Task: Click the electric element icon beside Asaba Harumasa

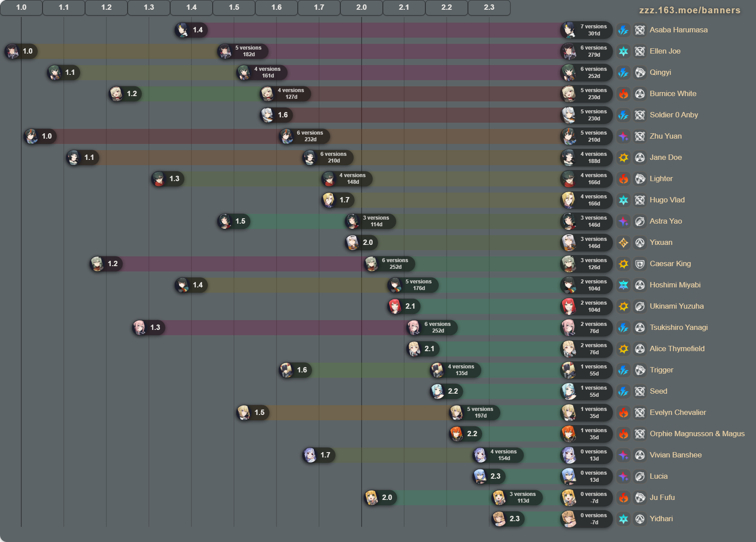Action: pos(624,30)
